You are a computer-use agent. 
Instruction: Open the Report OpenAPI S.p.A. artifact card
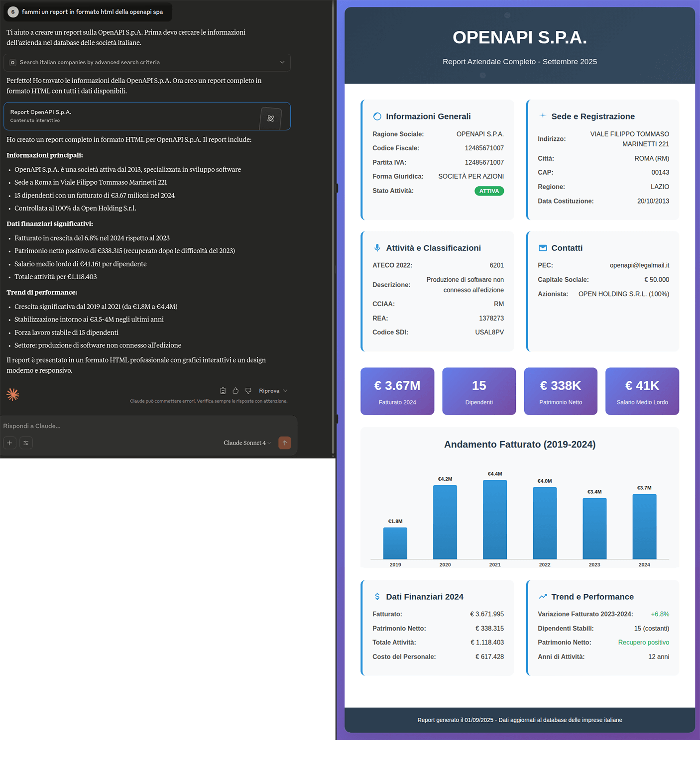[147, 116]
